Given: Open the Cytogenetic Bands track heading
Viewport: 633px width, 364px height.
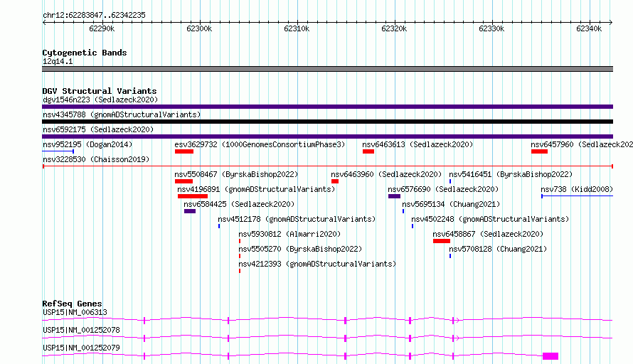Looking at the screenshot, I should pos(85,53).
